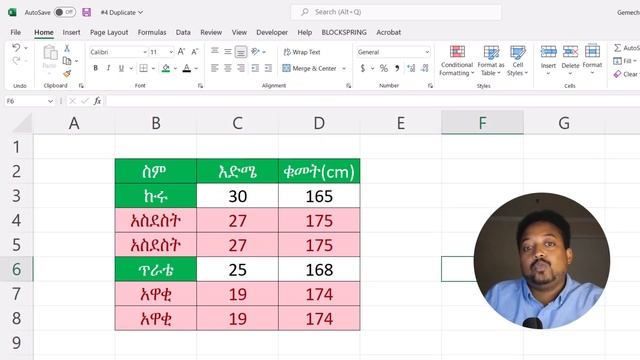Select column F header
Viewport: 640px width, 360px height.
pyautogui.click(x=482, y=122)
